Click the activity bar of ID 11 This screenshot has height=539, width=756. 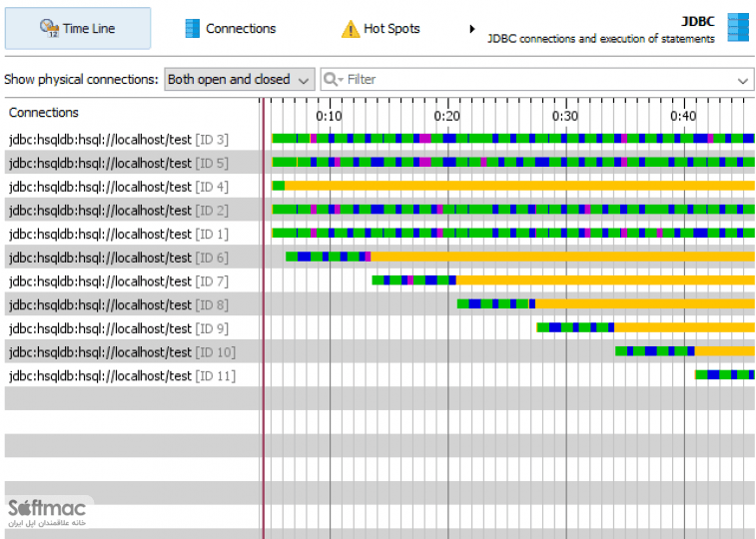[724, 374]
